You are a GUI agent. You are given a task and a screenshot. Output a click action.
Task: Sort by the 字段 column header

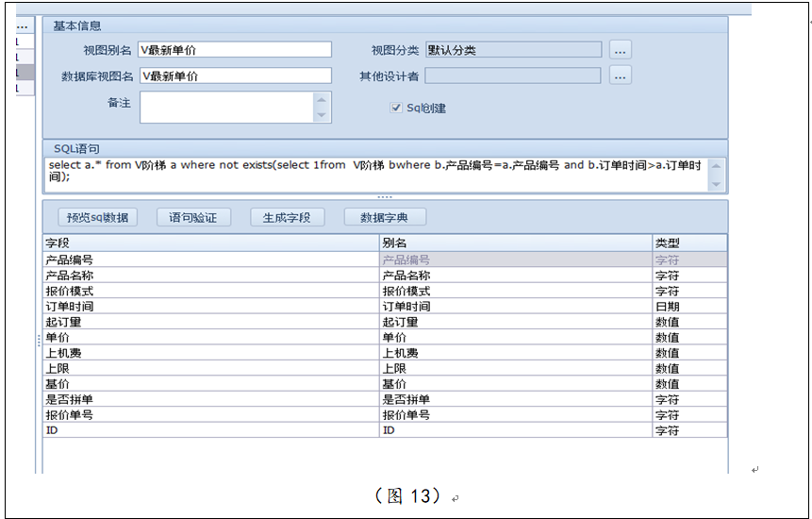click(x=210, y=243)
